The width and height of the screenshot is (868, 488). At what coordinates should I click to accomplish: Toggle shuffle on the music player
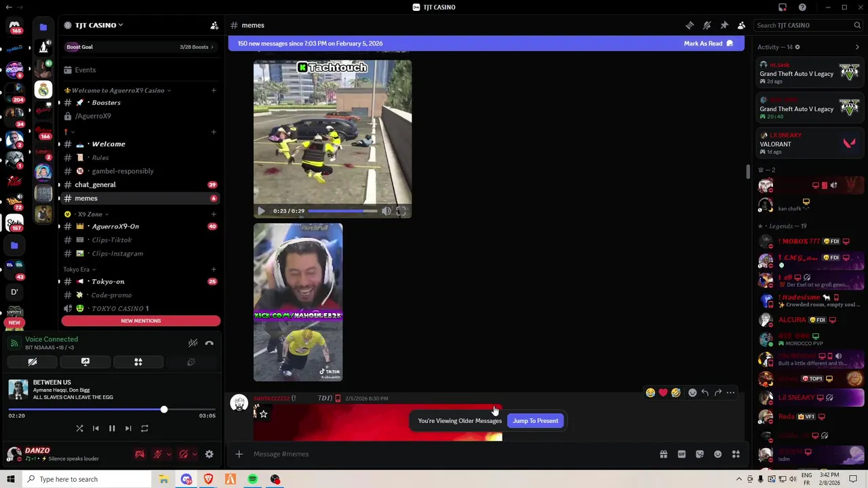pos(79,428)
